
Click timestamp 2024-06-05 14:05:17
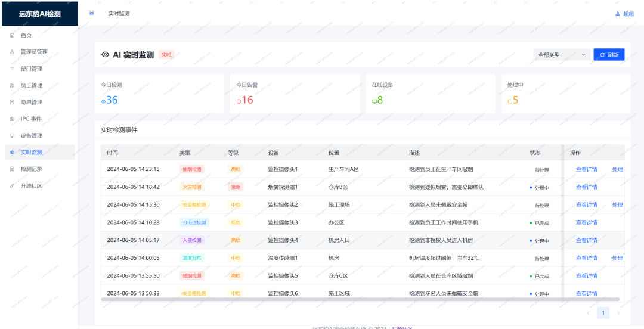coord(134,240)
